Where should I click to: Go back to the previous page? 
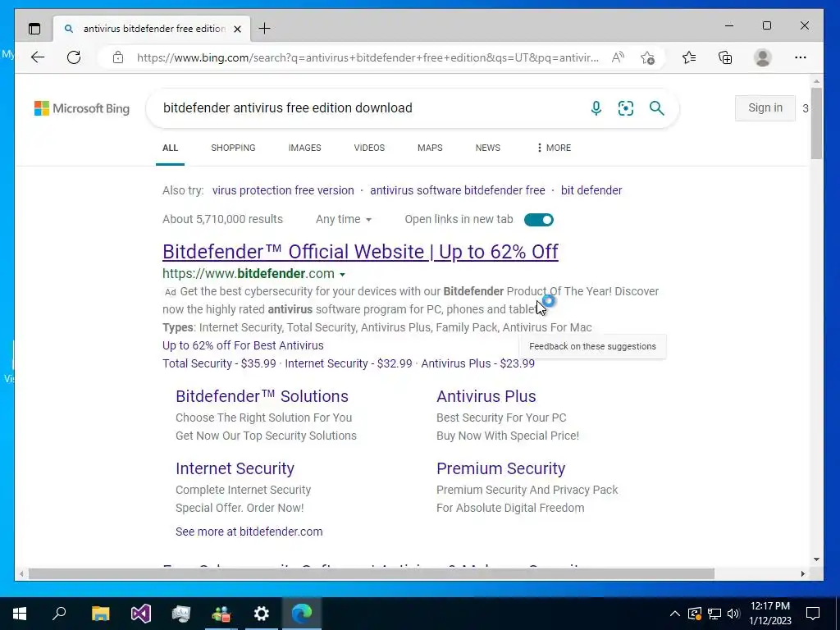click(x=38, y=57)
